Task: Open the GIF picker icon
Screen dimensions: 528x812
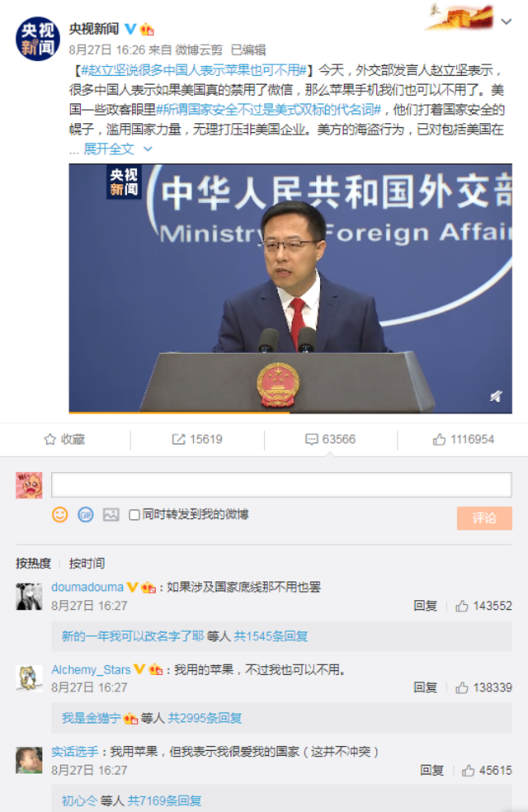Action: click(86, 514)
